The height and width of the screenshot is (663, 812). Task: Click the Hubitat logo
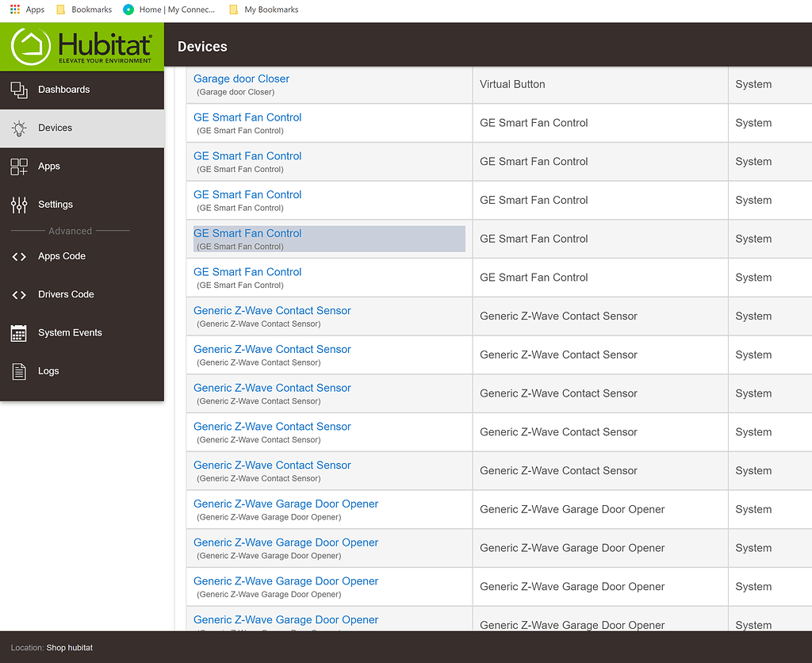pyautogui.click(x=82, y=45)
